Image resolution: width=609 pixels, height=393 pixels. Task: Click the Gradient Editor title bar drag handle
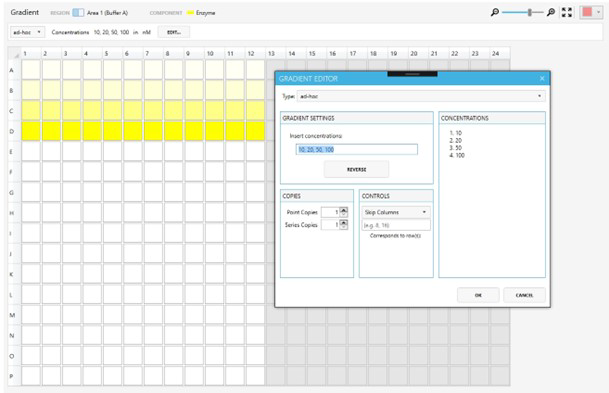412,74
